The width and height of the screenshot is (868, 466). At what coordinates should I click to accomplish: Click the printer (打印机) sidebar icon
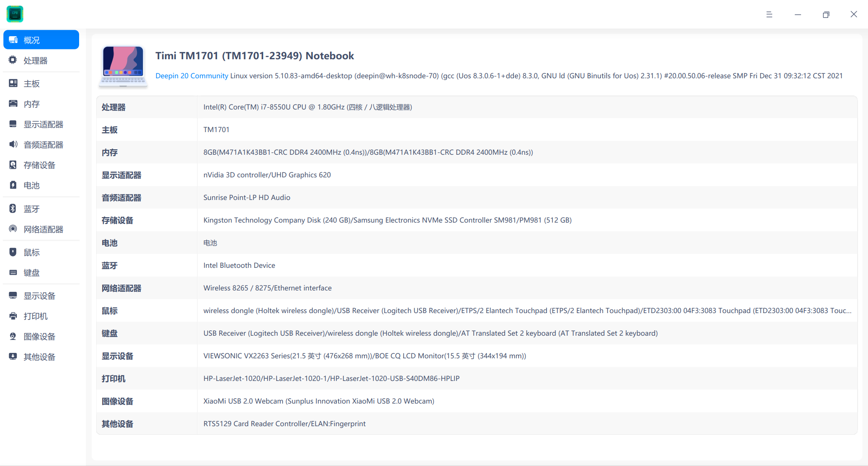coord(13,316)
